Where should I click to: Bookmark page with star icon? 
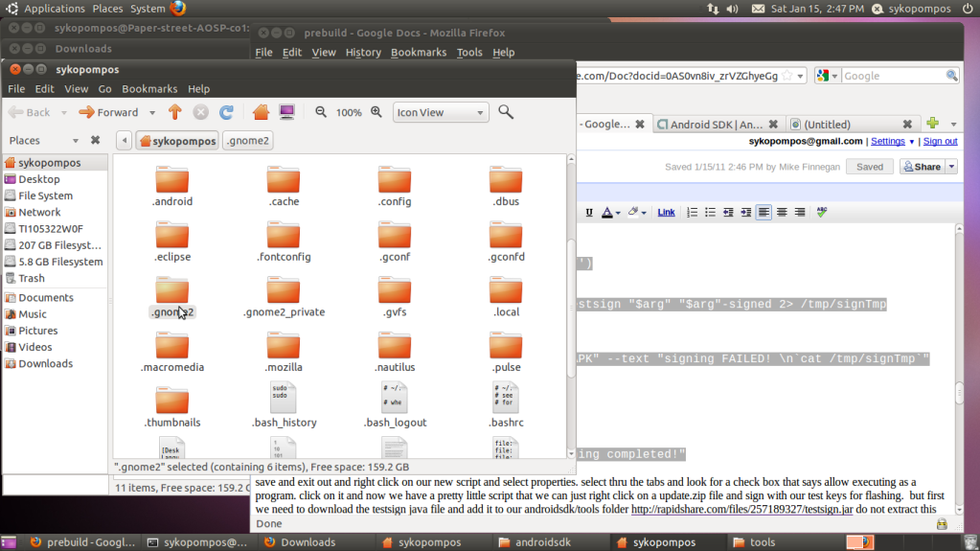pos(787,76)
